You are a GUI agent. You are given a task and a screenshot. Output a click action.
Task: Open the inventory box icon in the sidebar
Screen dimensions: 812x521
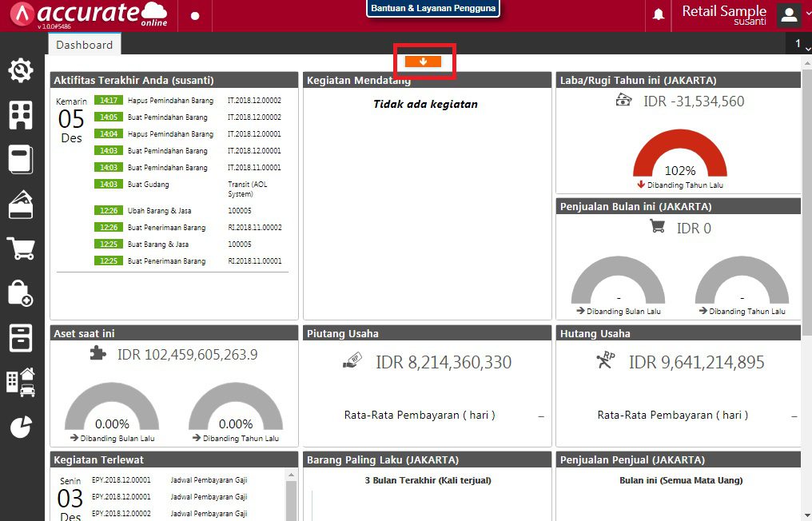22,338
